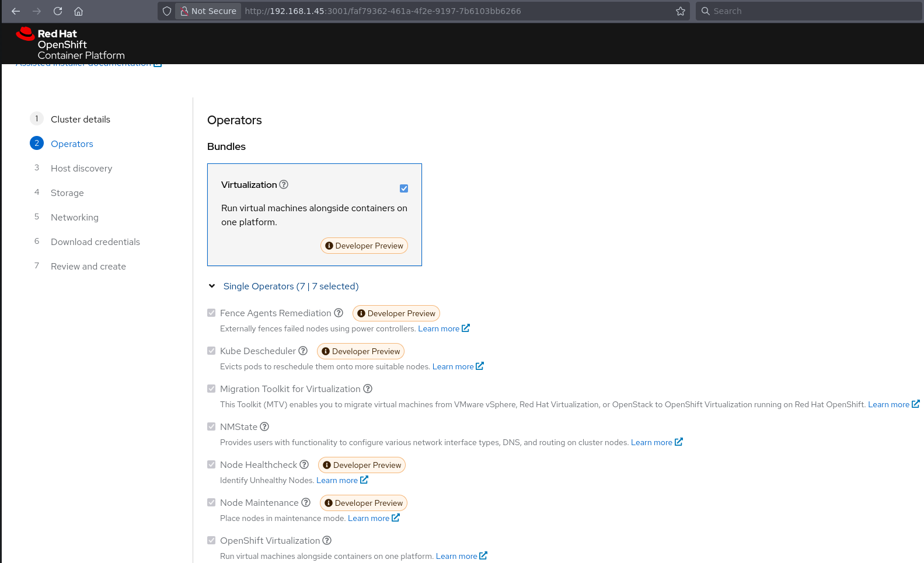The image size is (924, 563).
Task: Toggle the NMState operator checkbox
Action: 211,427
